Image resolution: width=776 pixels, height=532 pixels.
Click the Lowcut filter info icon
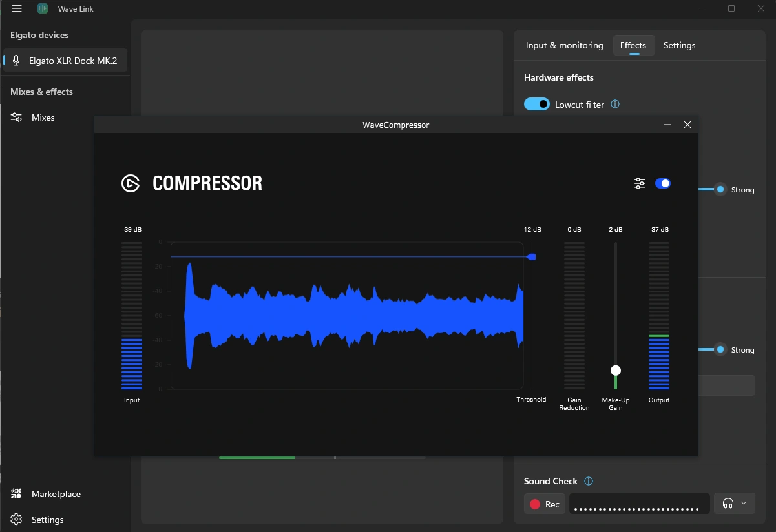[615, 104]
